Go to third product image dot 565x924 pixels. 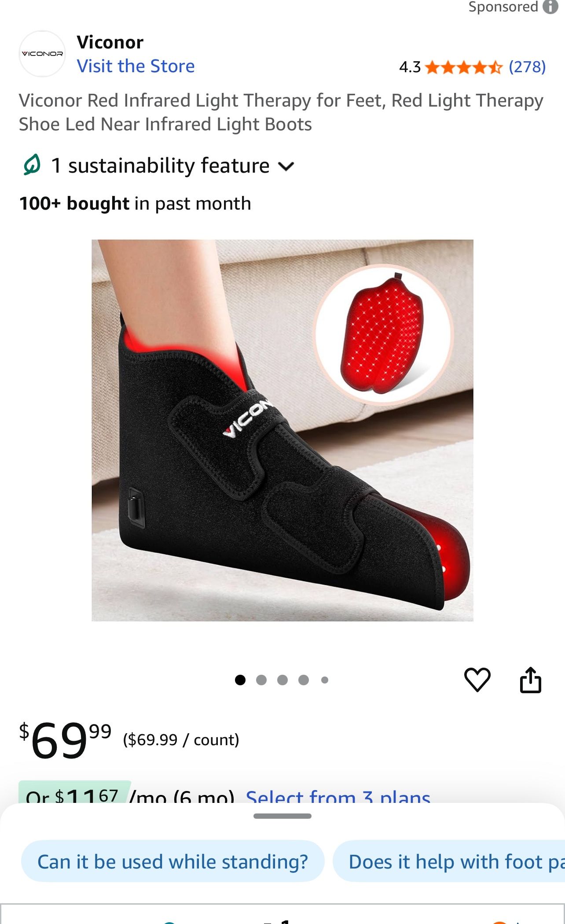click(282, 680)
